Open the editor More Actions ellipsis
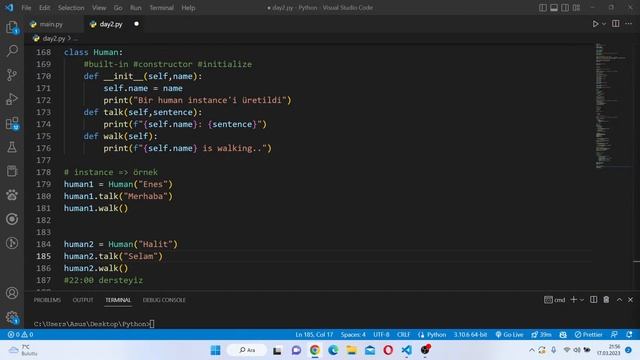The image size is (640, 360). pos(629,24)
